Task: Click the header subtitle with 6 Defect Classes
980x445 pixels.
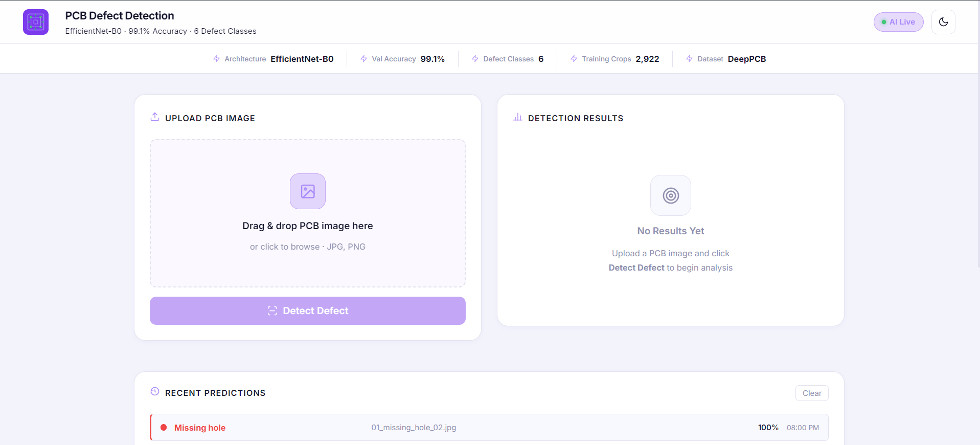Action: click(x=161, y=31)
